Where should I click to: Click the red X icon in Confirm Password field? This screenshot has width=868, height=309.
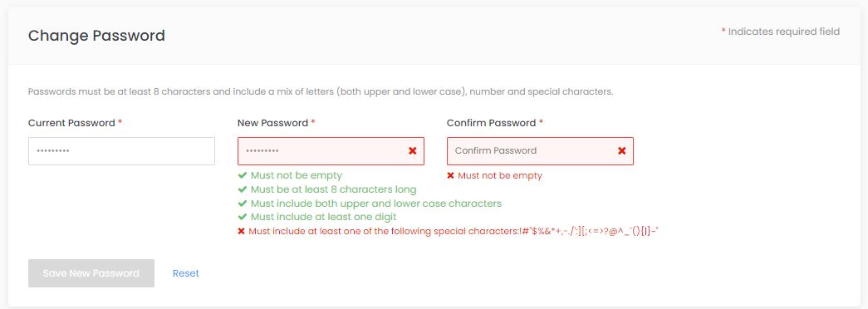tap(621, 150)
